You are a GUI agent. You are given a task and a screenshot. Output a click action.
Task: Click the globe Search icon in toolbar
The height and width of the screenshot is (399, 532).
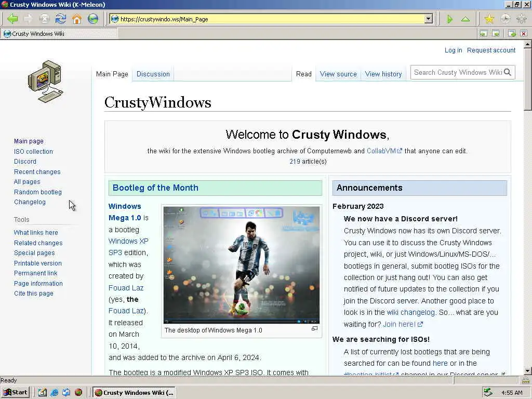93,19
